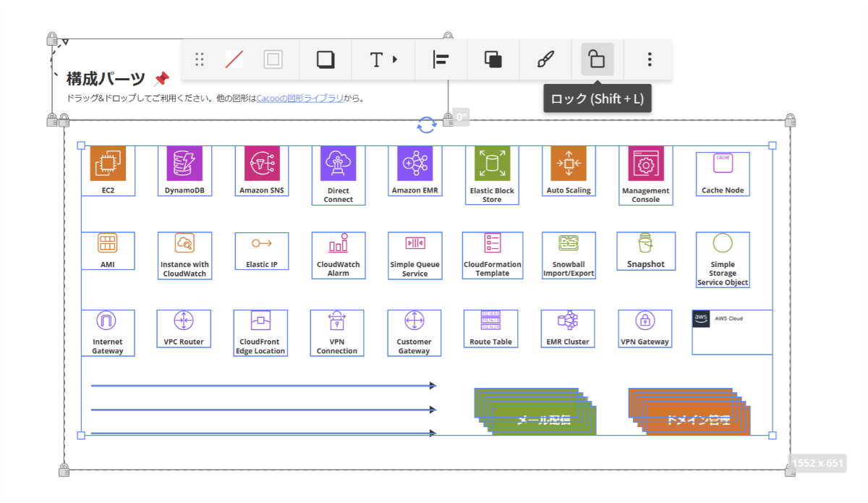
Task: Select the DynamoDB icon
Action: coord(184,164)
